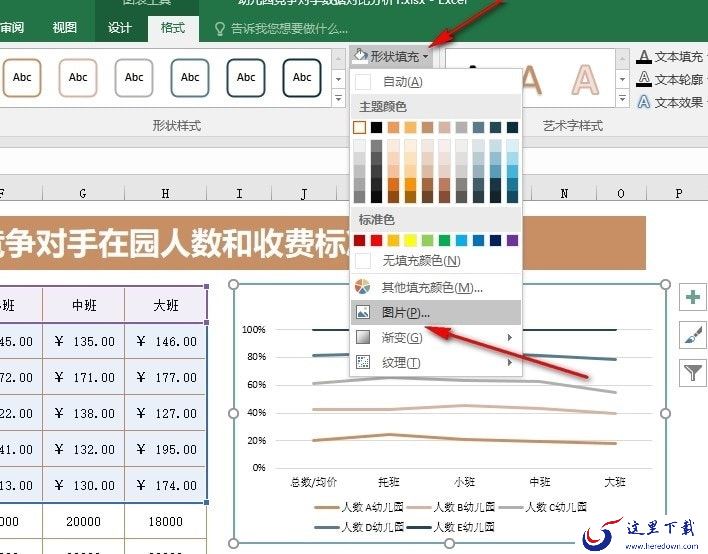Pick green standard color swatch
This screenshot has height=554, width=708.
pyautogui.click(x=444, y=240)
